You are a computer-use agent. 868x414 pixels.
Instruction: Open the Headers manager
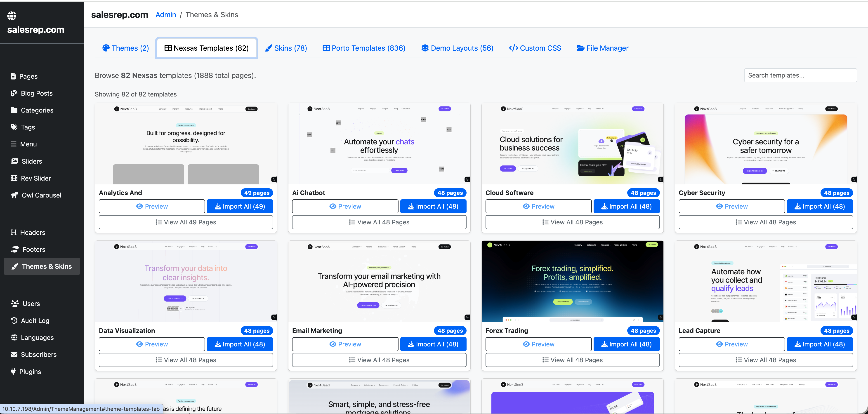pyautogui.click(x=32, y=233)
